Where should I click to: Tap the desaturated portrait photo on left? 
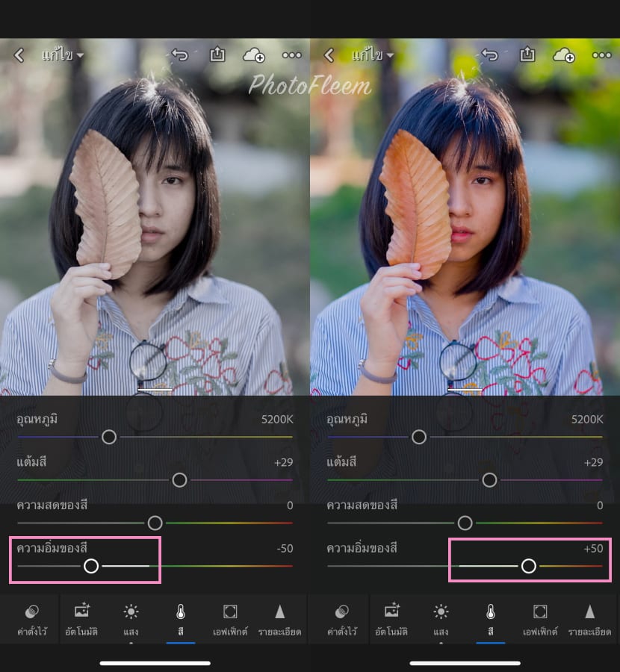[x=155, y=217]
